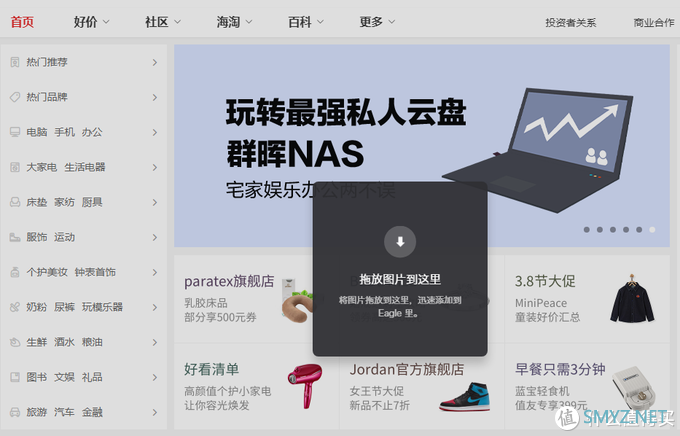
Task: Click the mattress icon beside 床垫
Action: pyautogui.click(x=15, y=202)
